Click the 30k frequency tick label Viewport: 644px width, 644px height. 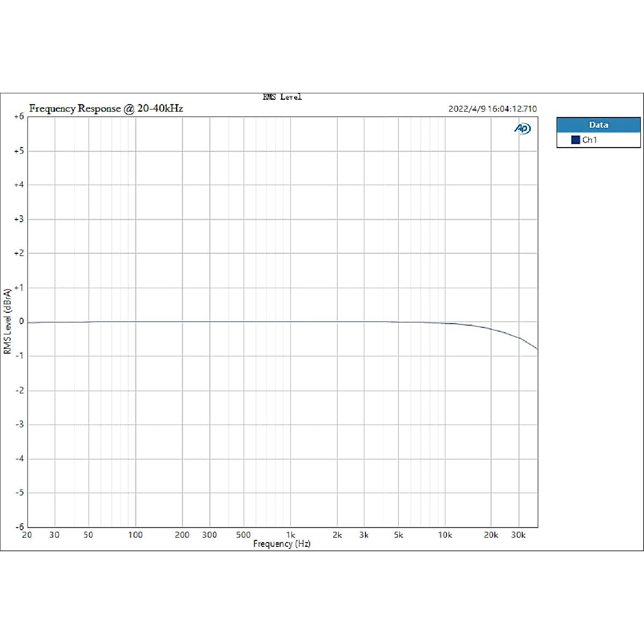tap(518, 535)
